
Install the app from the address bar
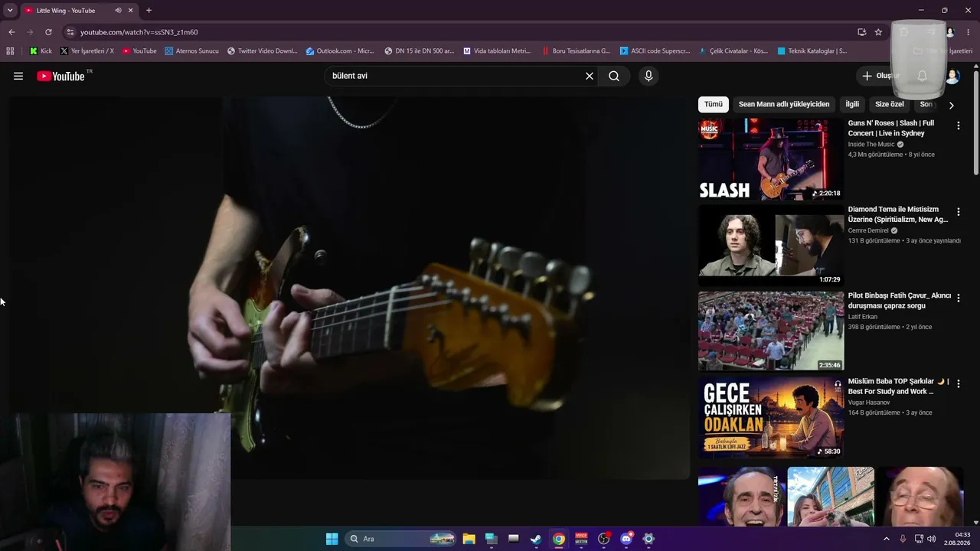[x=862, y=32]
